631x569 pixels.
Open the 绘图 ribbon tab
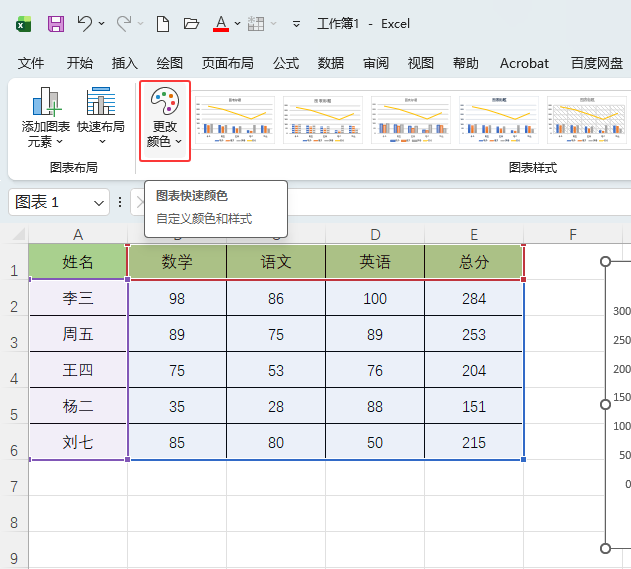[169, 63]
